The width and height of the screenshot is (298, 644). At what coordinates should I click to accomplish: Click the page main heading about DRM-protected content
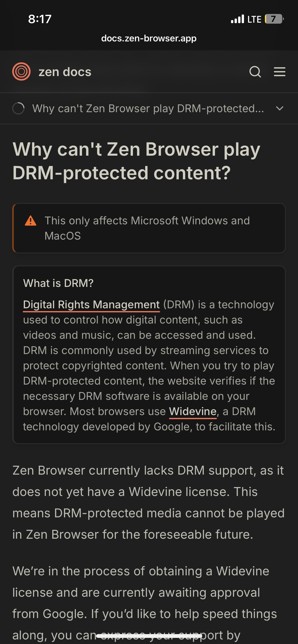coord(136,161)
